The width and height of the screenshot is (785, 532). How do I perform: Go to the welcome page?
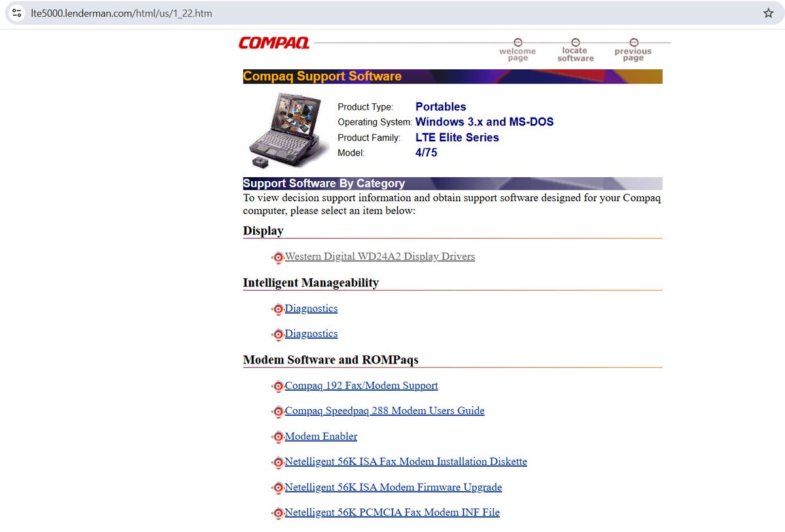pos(517,50)
